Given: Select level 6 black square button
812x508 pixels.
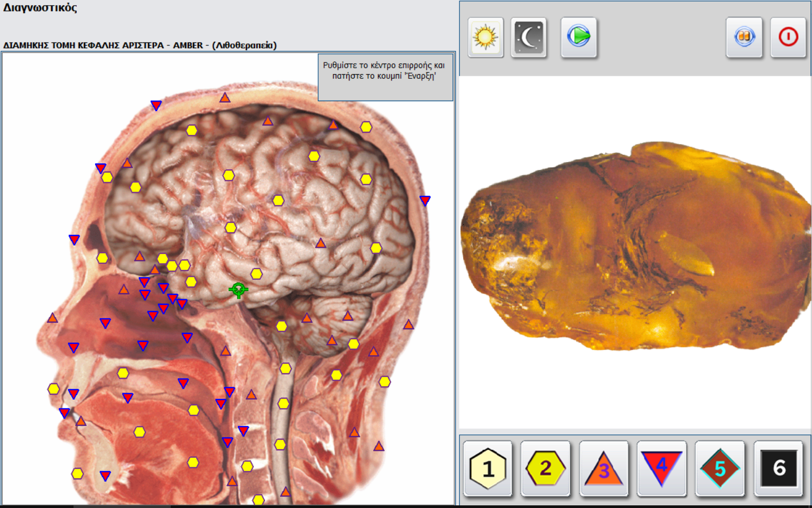Looking at the screenshot, I should (779, 468).
